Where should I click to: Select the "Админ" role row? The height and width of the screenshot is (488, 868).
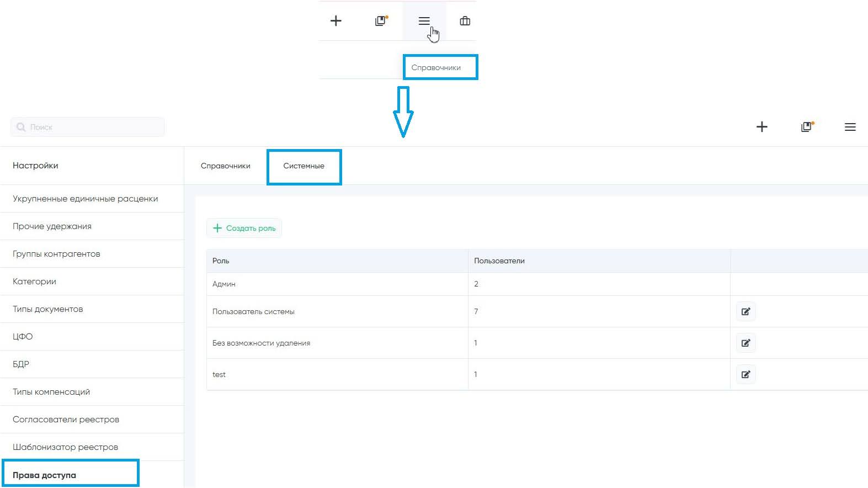tap(224, 284)
